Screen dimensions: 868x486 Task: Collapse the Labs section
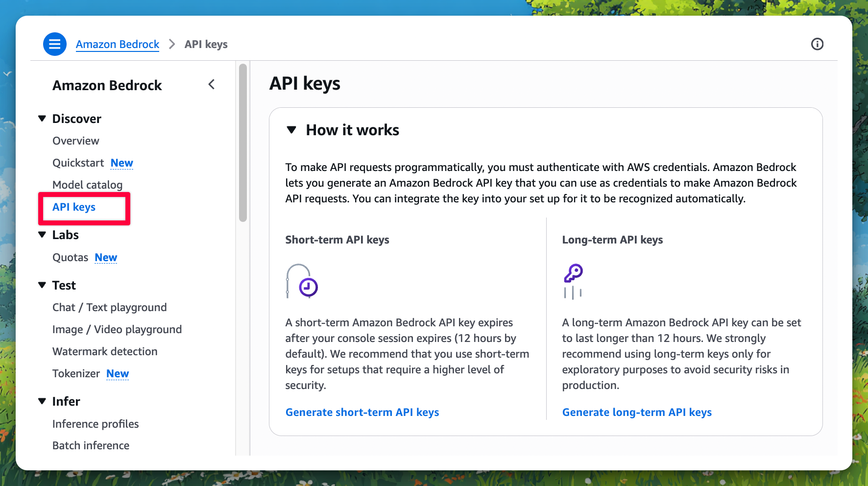tap(43, 235)
